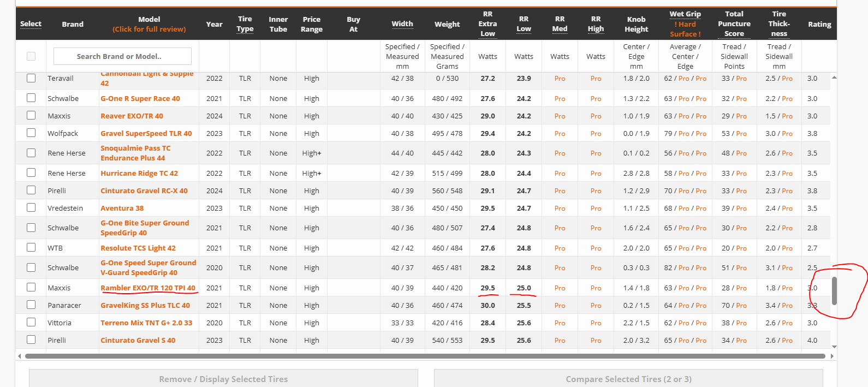Toggle the select-all checkbox in filter row
The height and width of the screenshot is (387, 868).
click(x=31, y=56)
